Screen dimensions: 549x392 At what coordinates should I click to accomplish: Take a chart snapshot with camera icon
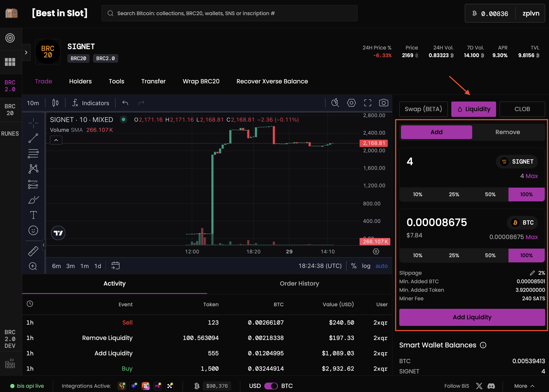point(383,103)
